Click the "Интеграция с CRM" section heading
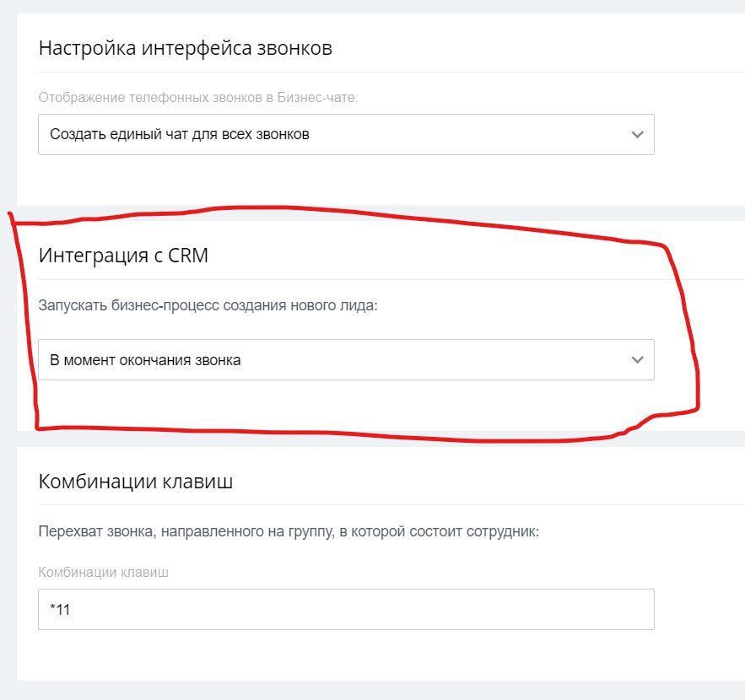Image resolution: width=745 pixels, height=700 pixels. point(123,256)
